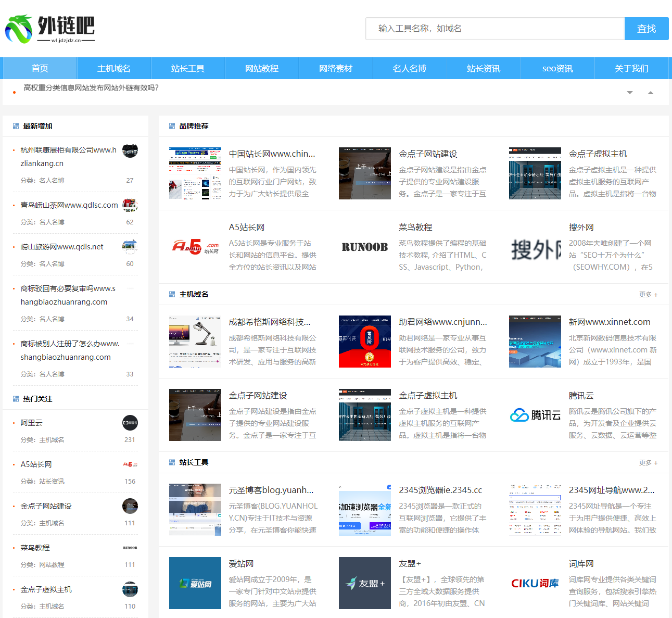
Task: Open 2345浏览器 thumbnail image
Action: (365, 510)
